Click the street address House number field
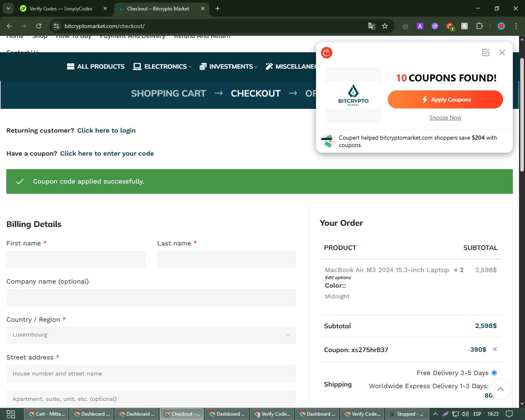525x420 pixels. (x=151, y=373)
